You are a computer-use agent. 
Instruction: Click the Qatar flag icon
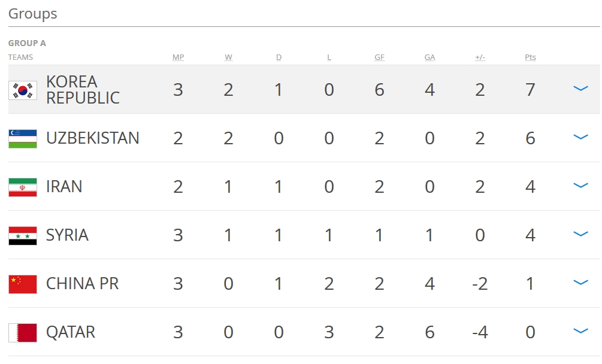point(23,332)
